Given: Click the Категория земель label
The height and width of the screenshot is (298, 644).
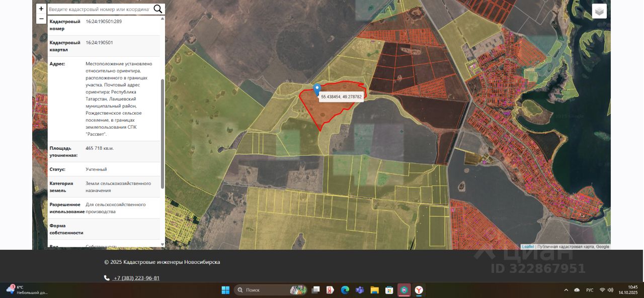Looking at the screenshot, I should pos(61,187).
